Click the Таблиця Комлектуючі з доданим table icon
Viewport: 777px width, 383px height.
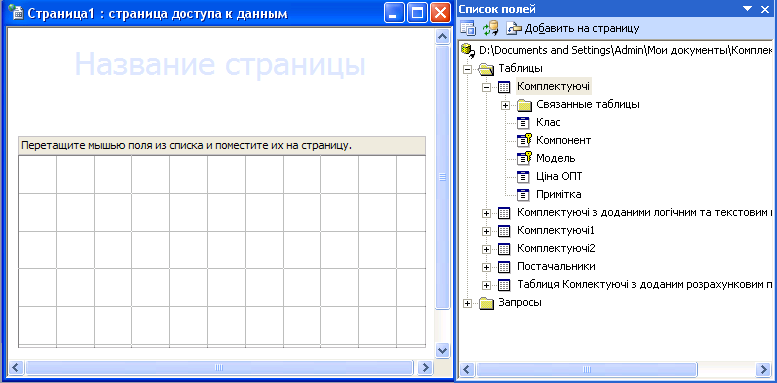click(x=503, y=285)
